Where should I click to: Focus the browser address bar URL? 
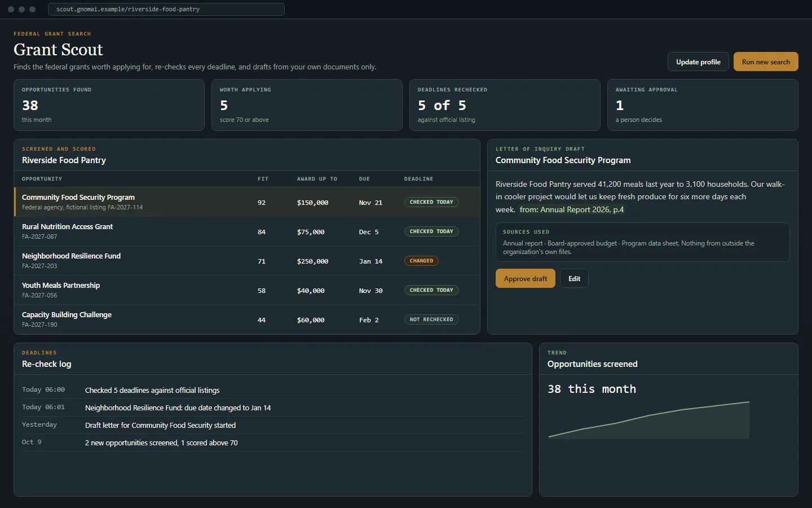point(166,9)
